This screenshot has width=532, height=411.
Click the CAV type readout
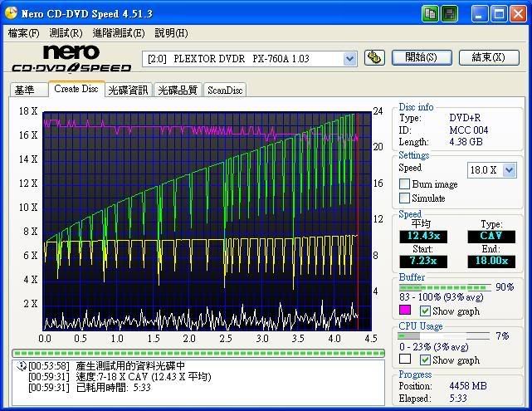[x=491, y=236]
